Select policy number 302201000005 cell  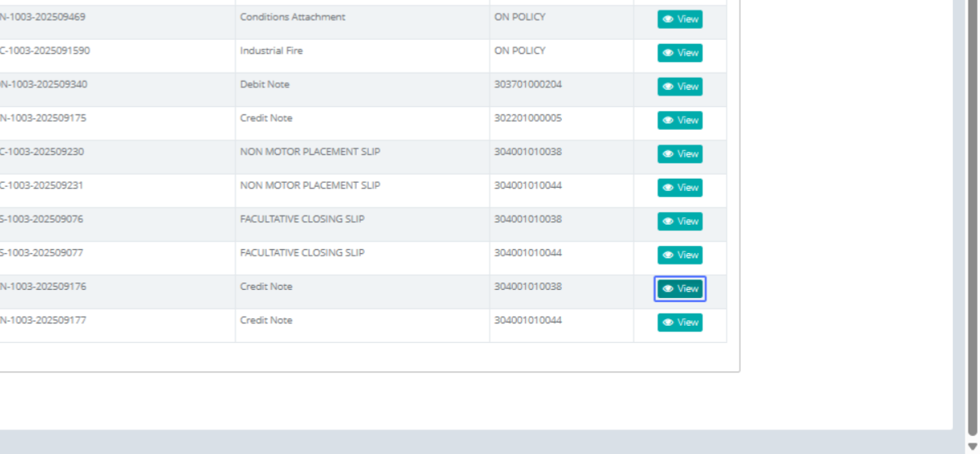(x=528, y=118)
